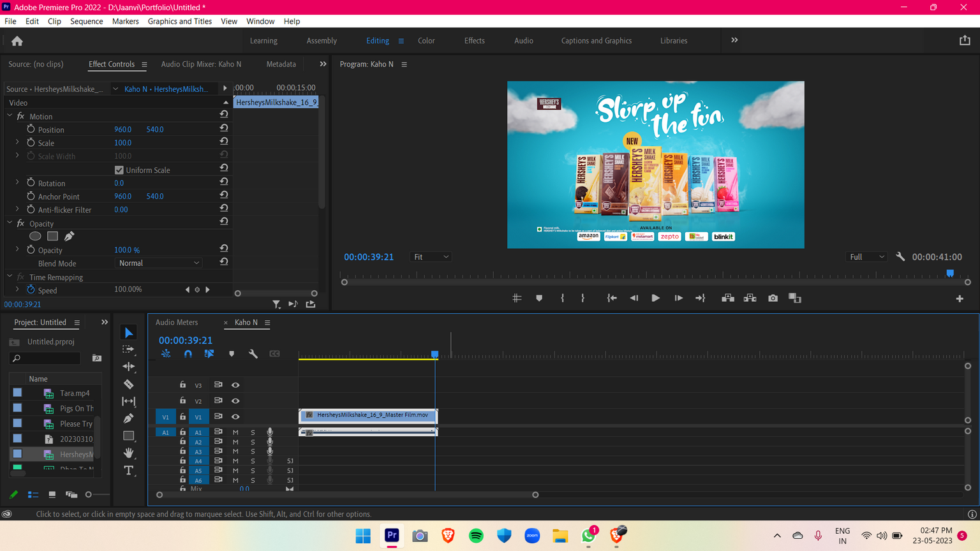Select the Selection tool arrow
Image resolution: width=980 pixels, height=551 pixels.
(129, 332)
